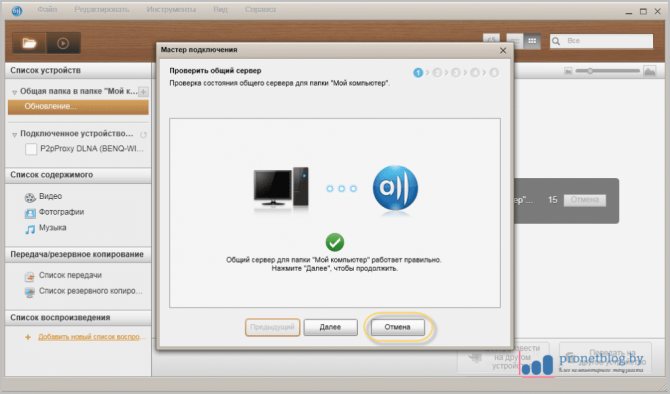Viewport: 670px width, 394px height.
Task: Click the thumbnail size slider handle
Action: (x=590, y=71)
